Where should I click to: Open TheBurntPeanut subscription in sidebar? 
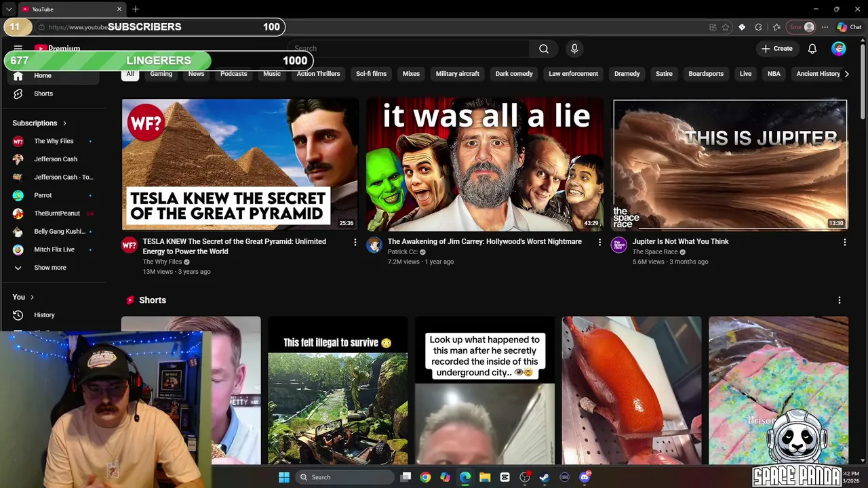(x=53, y=213)
